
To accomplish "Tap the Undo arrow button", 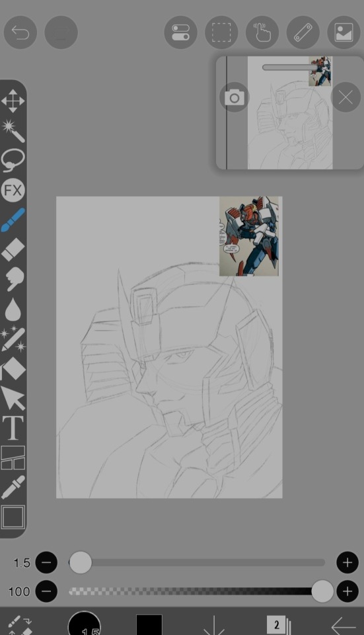I will click(x=20, y=32).
